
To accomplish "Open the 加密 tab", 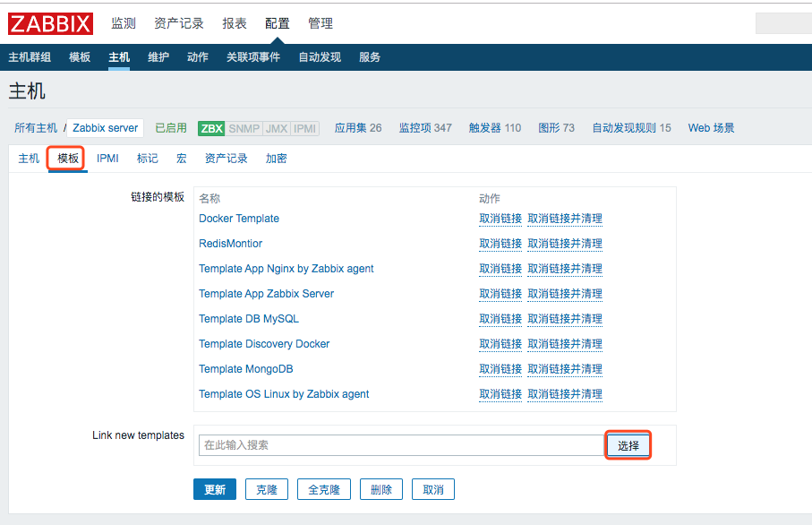I will pyautogui.click(x=277, y=159).
